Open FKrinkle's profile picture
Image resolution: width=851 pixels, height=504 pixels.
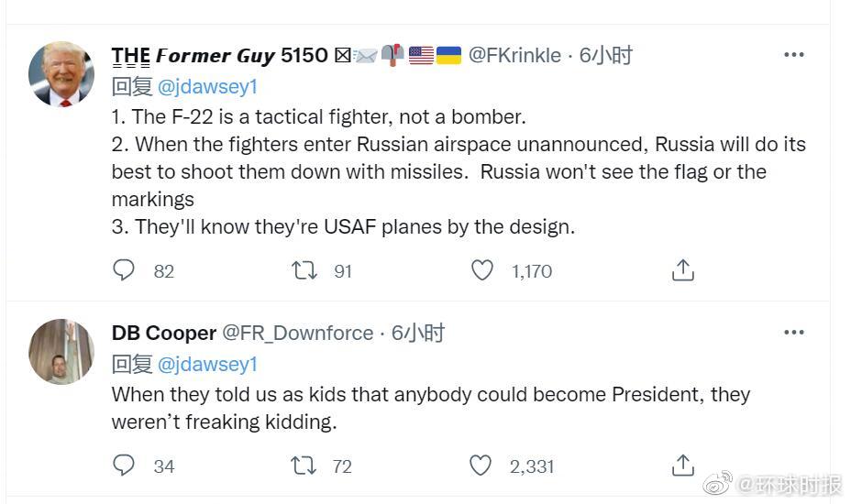[x=61, y=74]
